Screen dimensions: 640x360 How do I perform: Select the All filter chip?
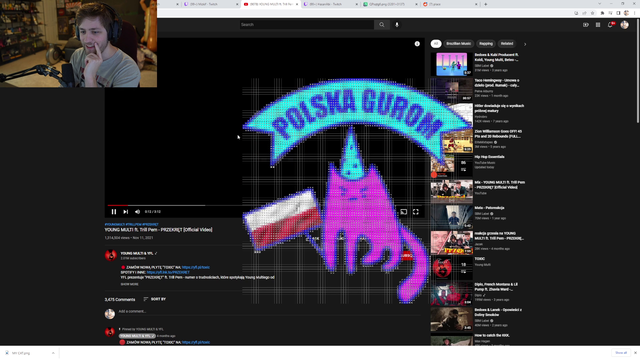(436, 44)
